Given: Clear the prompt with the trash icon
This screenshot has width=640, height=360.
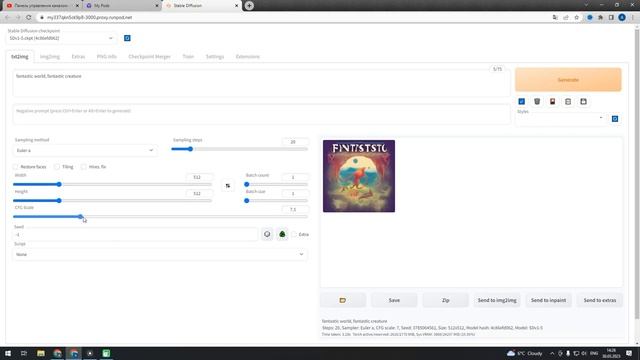Looking at the screenshot, I should (537, 101).
